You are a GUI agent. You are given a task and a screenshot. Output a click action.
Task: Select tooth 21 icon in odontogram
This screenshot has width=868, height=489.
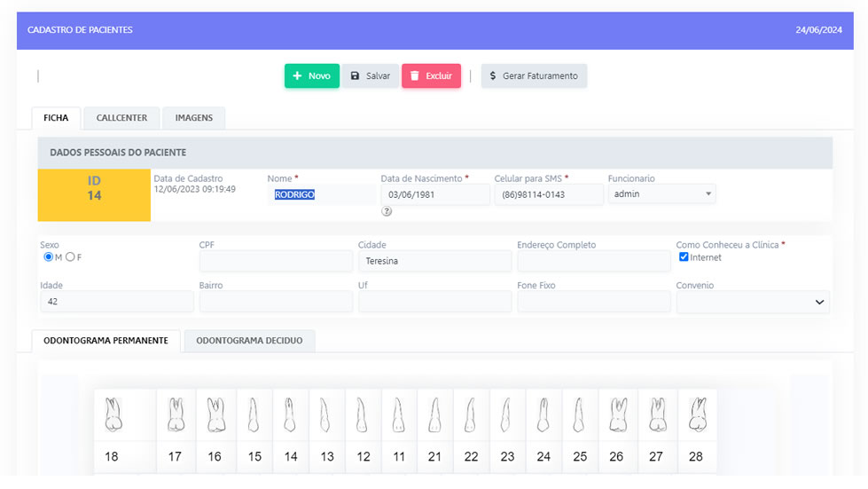click(434, 414)
